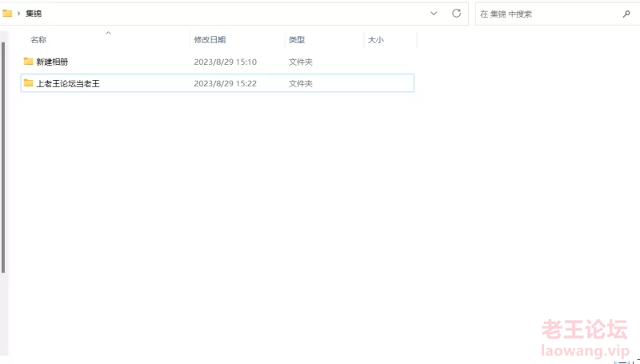Click the 15:22 modified date entry
Viewport: 640px width, 364px height.
(x=225, y=83)
